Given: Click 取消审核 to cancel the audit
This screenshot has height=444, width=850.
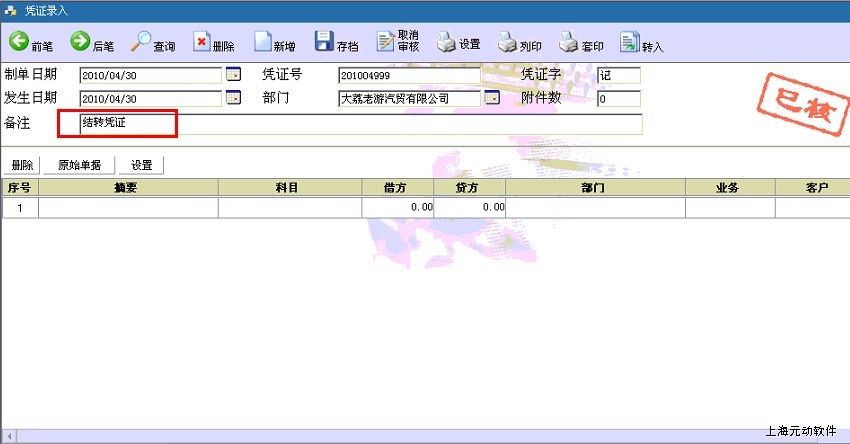Looking at the screenshot, I should tap(398, 42).
